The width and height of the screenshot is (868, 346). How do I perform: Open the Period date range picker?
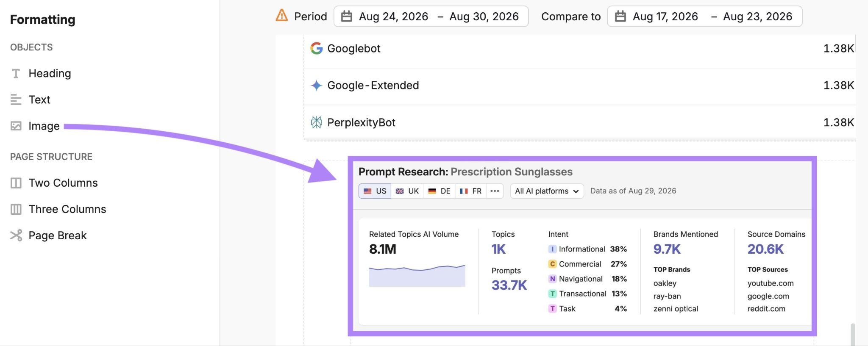point(431,17)
